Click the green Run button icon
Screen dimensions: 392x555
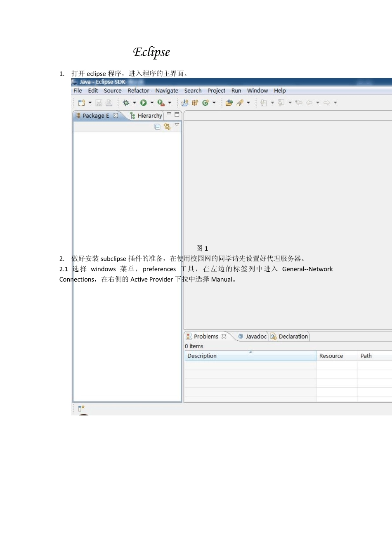coord(144,103)
